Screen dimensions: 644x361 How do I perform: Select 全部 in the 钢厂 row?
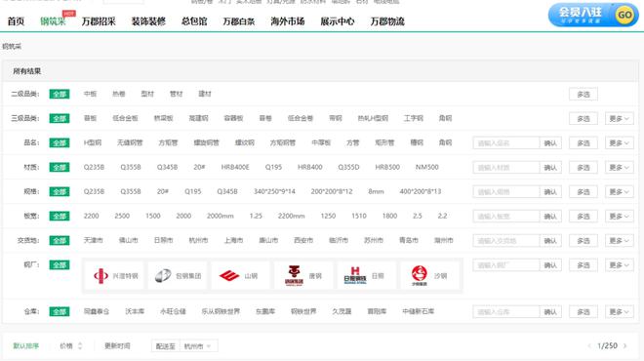60,265
